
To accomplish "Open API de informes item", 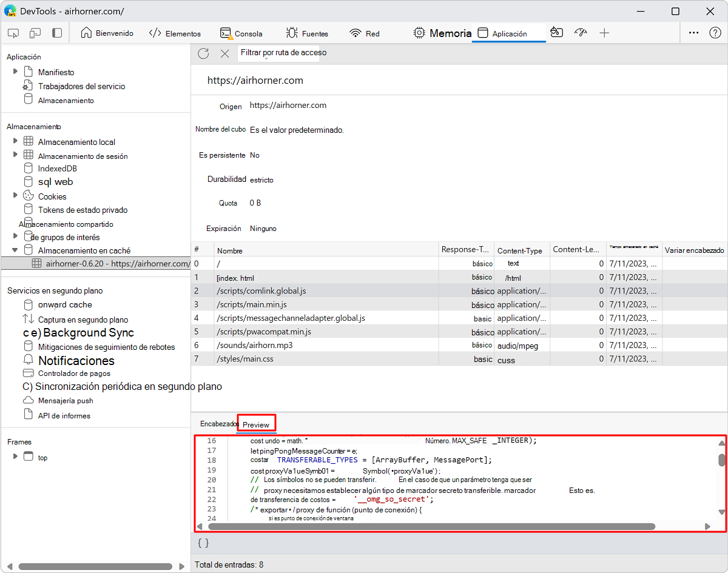I will point(64,415).
